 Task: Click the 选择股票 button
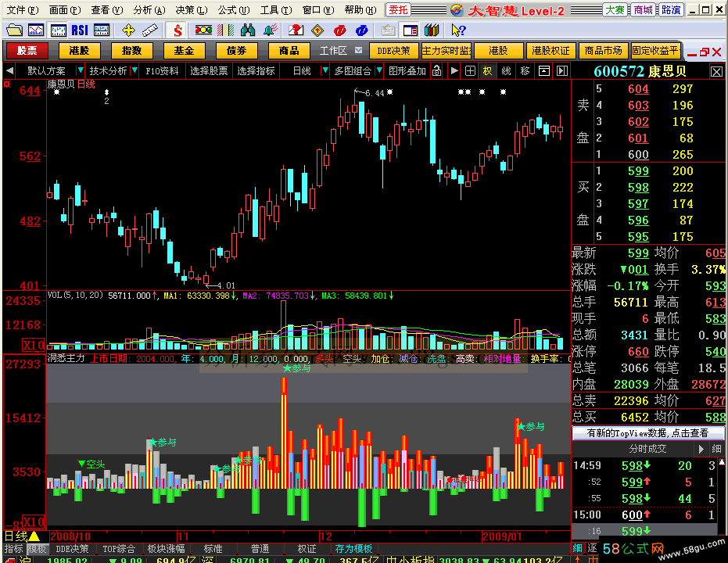coord(209,71)
